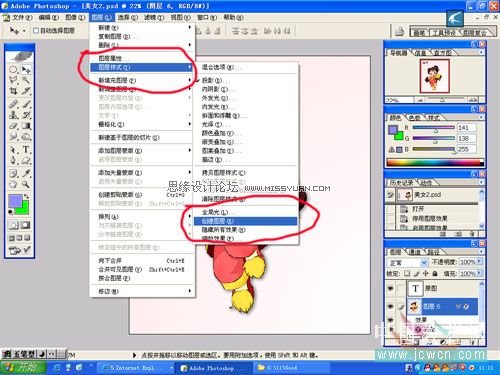Toggle history brush source for 美女2.psd snapshot

(390, 195)
